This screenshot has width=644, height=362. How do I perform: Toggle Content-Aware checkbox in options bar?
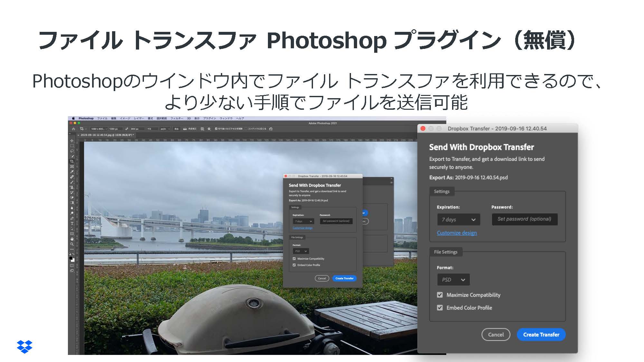[x=246, y=129]
